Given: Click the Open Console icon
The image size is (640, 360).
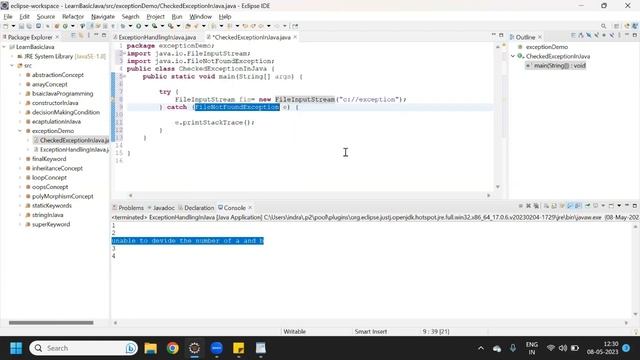Looking at the screenshot, I should click(x=611, y=206).
